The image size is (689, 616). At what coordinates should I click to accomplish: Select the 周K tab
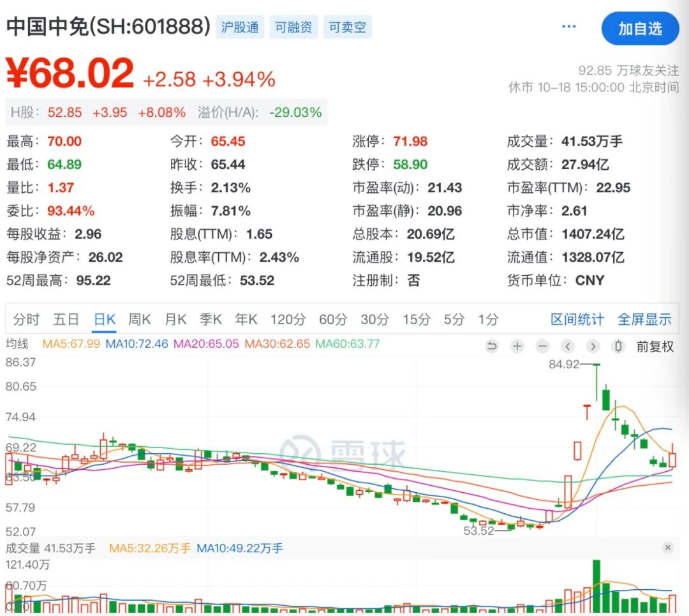[139, 319]
